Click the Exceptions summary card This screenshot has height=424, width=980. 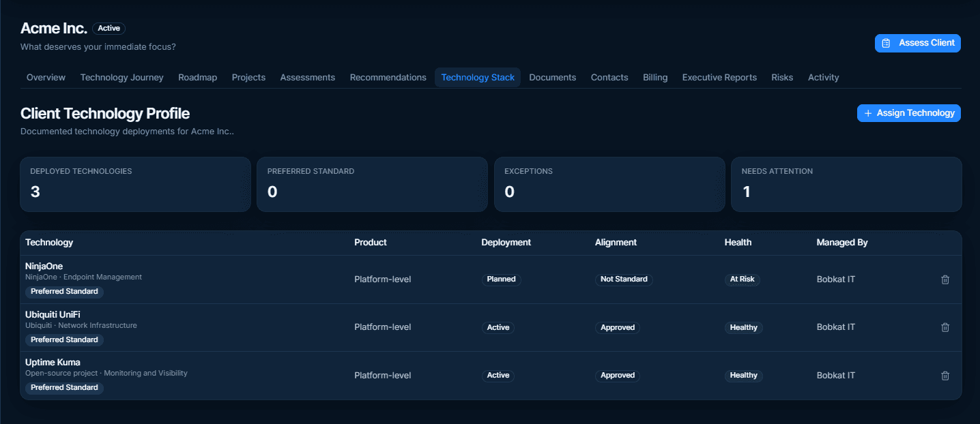609,185
